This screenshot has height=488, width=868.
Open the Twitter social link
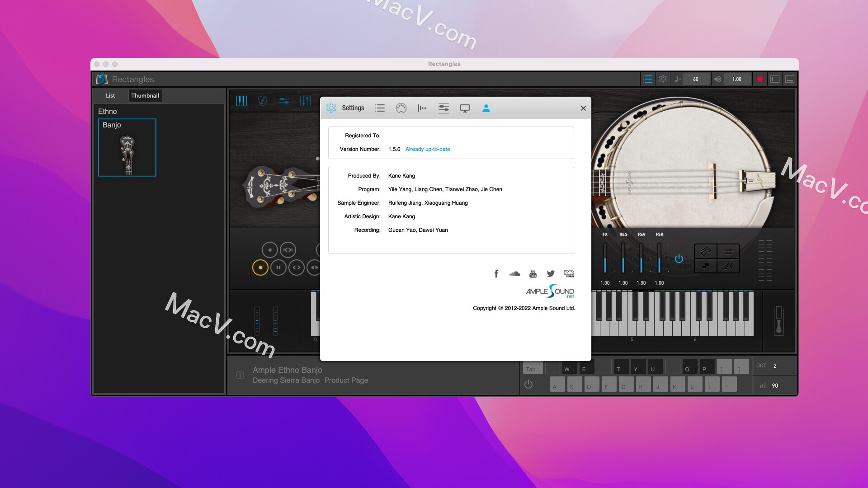551,273
